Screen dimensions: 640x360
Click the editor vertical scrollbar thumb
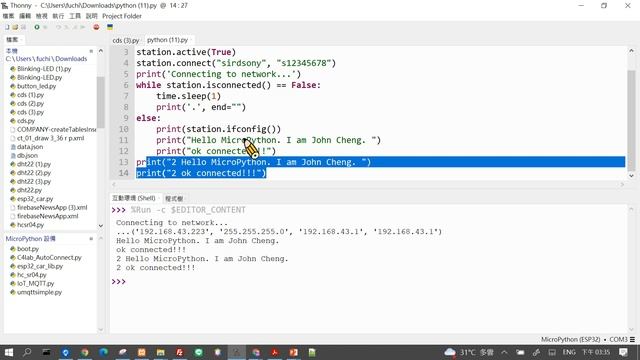click(x=631, y=120)
